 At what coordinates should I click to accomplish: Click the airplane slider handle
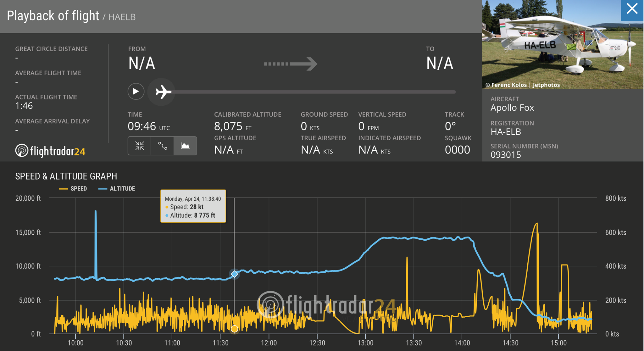(162, 92)
